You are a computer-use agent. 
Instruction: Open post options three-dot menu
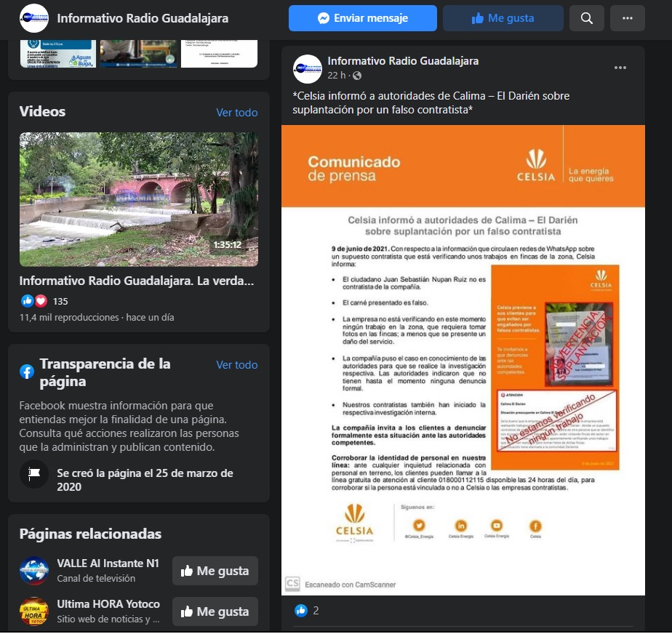[620, 68]
